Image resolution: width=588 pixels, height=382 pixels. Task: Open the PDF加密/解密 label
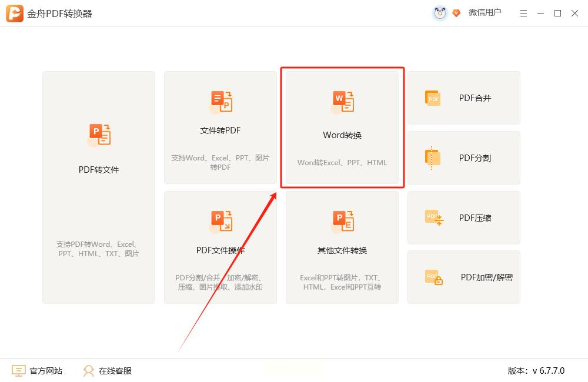point(487,277)
